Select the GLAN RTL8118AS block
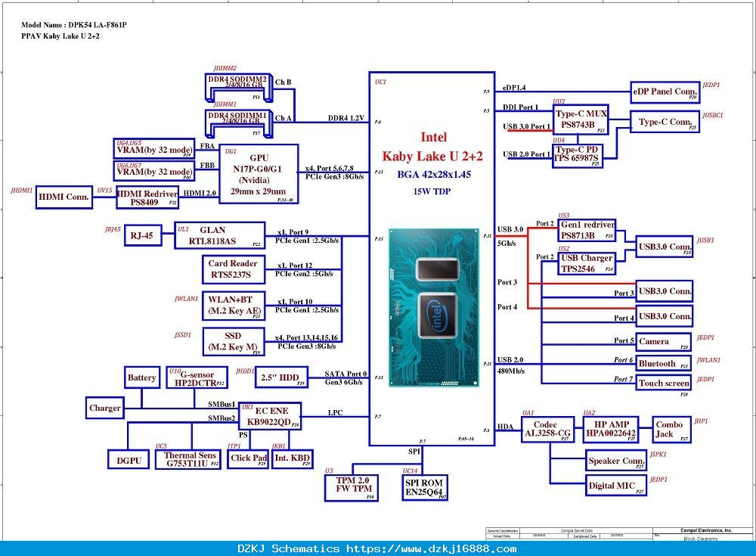 point(220,235)
